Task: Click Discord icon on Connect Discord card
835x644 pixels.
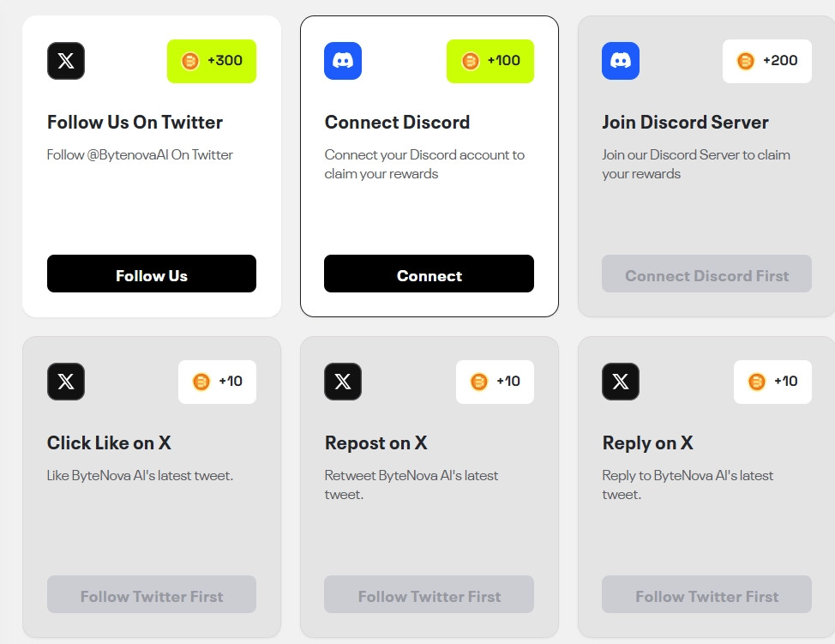Action: pyautogui.click(x=343, y=61)
